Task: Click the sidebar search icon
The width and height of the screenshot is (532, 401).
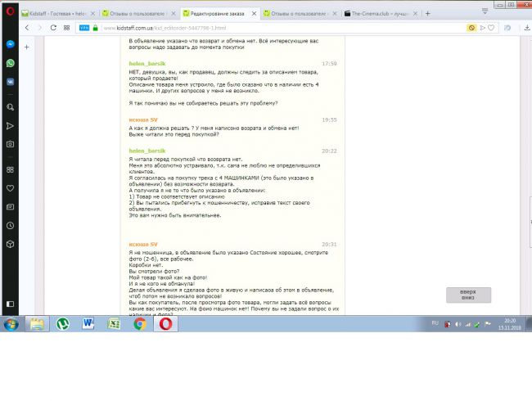Action: (9, 107)
